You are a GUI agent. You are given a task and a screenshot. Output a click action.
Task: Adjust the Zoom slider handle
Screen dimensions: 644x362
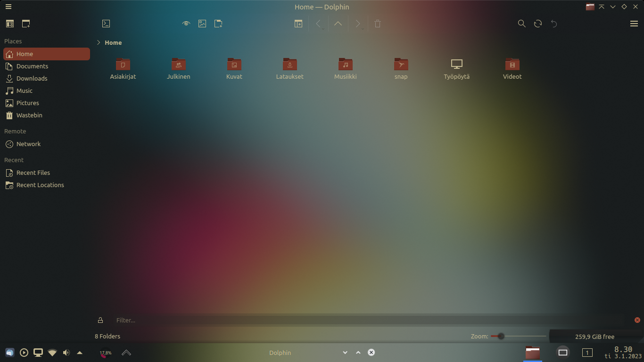coord(501,336)
